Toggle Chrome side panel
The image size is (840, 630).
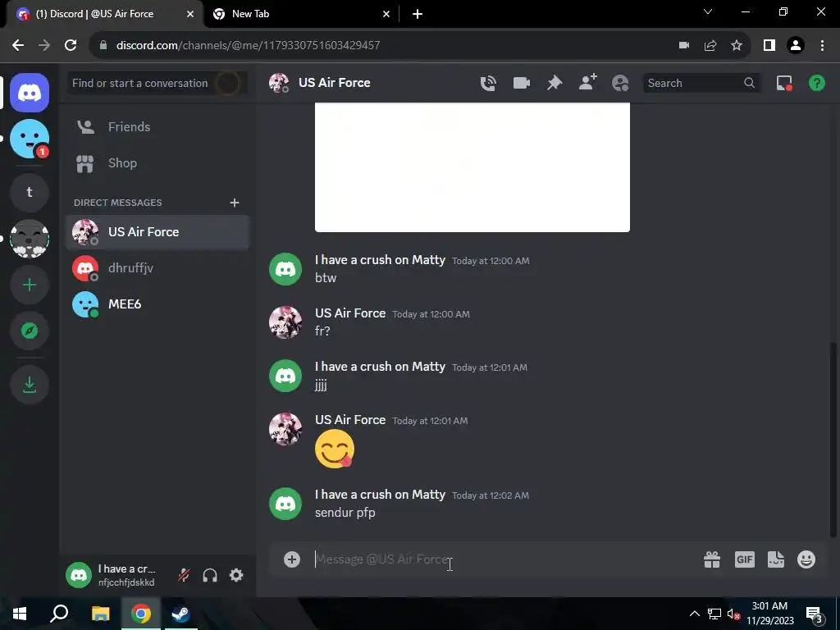coord(769,45)
